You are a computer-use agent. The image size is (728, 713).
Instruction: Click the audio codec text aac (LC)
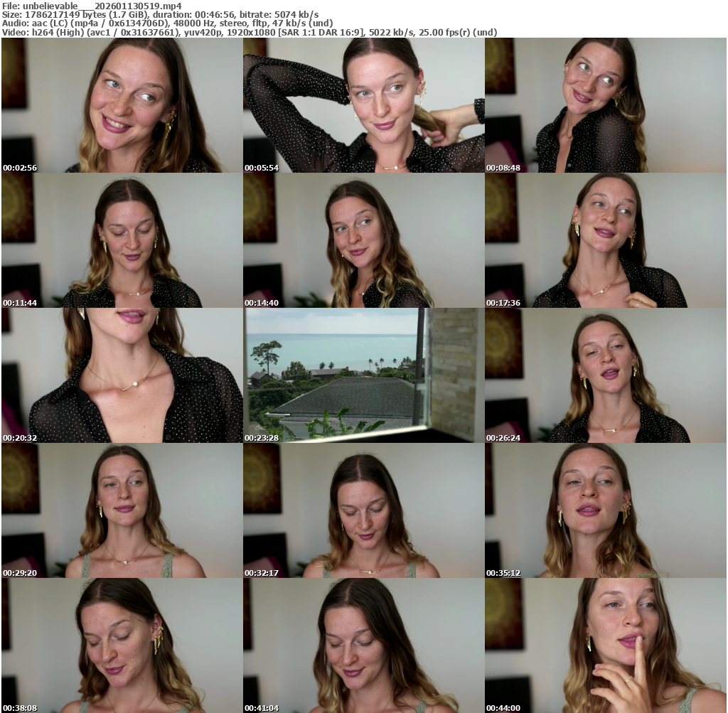click(x=50, y=23)
